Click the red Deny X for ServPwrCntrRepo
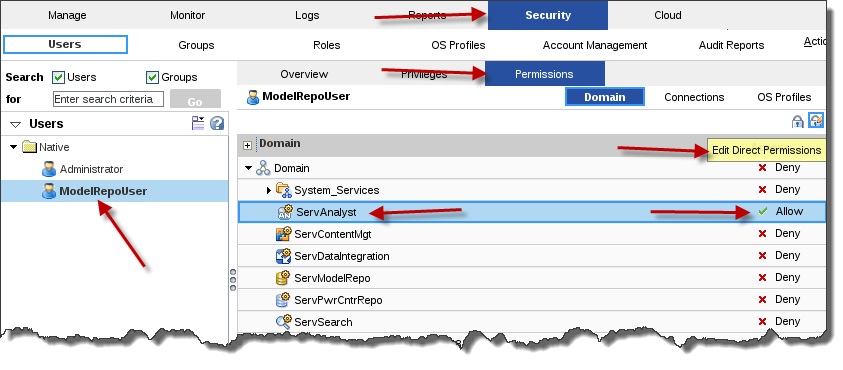843x370 pixels. (762, 300)
